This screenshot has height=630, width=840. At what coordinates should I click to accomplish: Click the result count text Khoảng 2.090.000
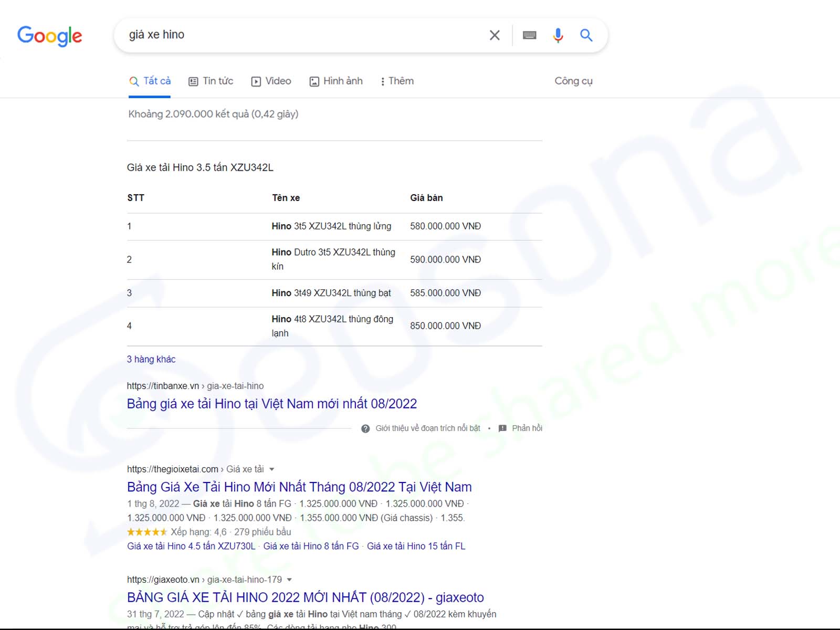pos(213,114)
